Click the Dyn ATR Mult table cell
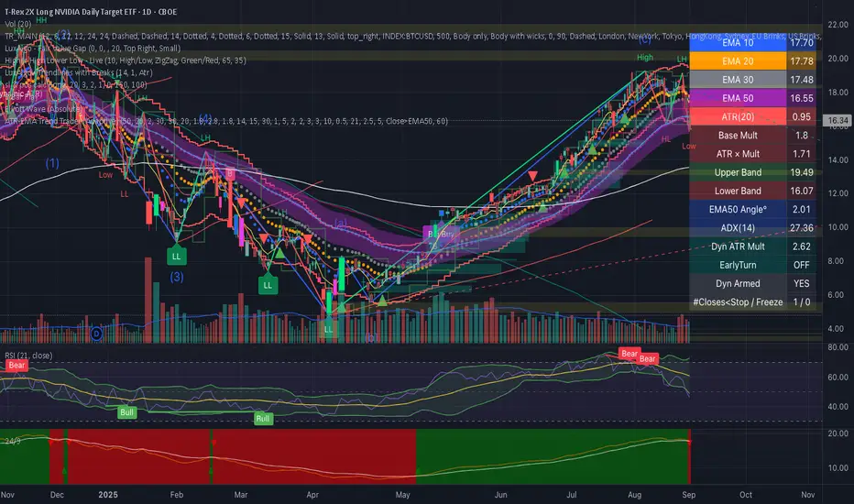The height and width of the screenshot is (504, 854). tap(738, 247)
